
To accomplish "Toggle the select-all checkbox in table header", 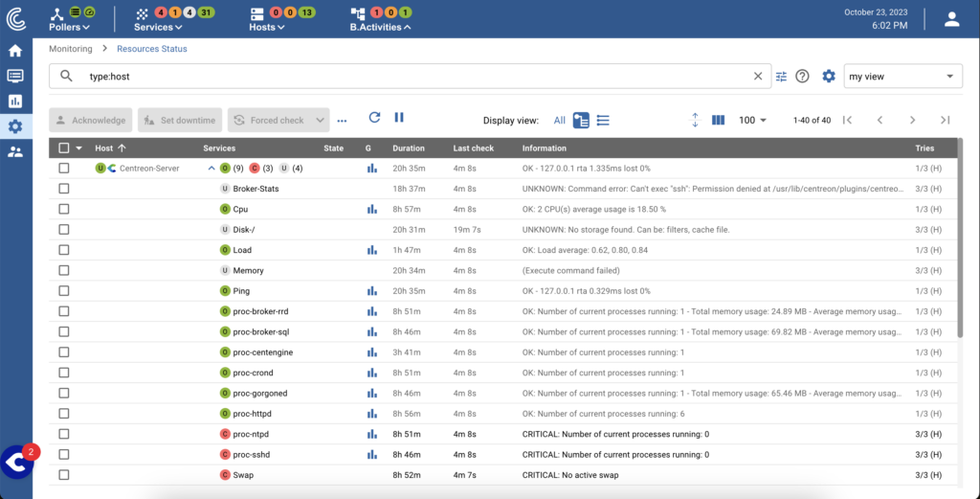I will 64,148.
